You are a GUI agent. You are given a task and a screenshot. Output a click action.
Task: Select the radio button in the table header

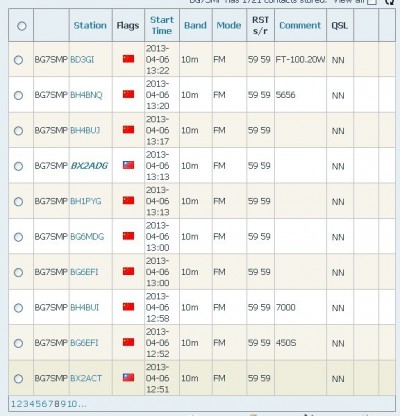click(x=22, y=26)
